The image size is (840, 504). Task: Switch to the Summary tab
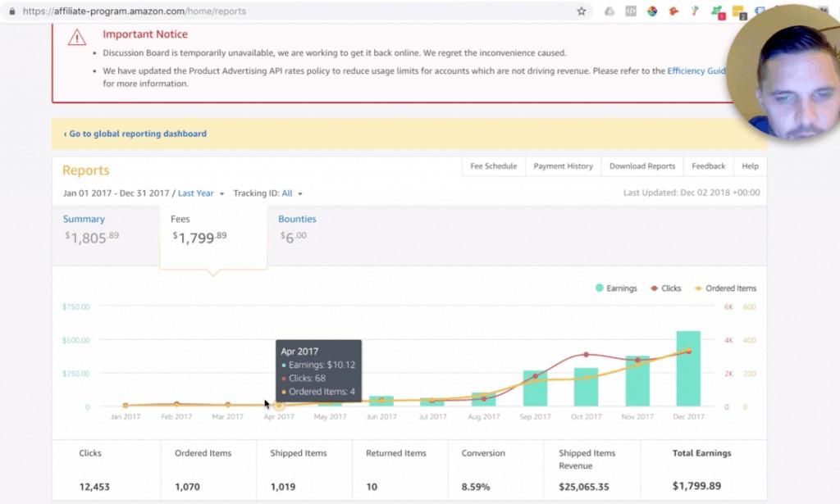pos(106,234)
